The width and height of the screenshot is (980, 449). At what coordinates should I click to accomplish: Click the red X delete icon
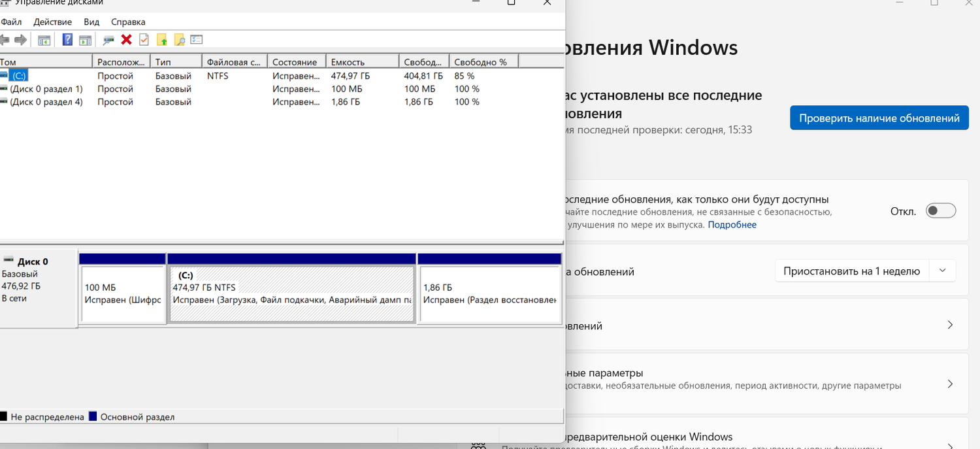coord(126,39)
